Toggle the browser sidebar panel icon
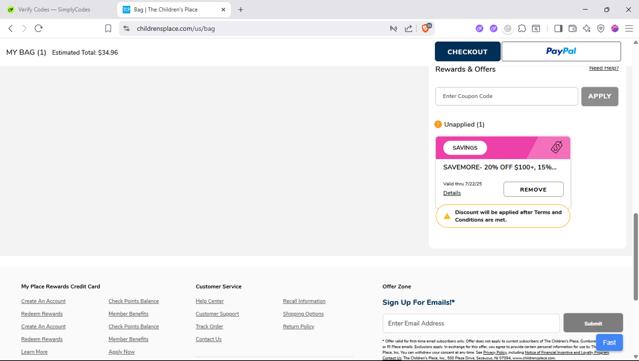Image resolution: width=639 pixels, height=361 pixels. click(x=558, y=28)
